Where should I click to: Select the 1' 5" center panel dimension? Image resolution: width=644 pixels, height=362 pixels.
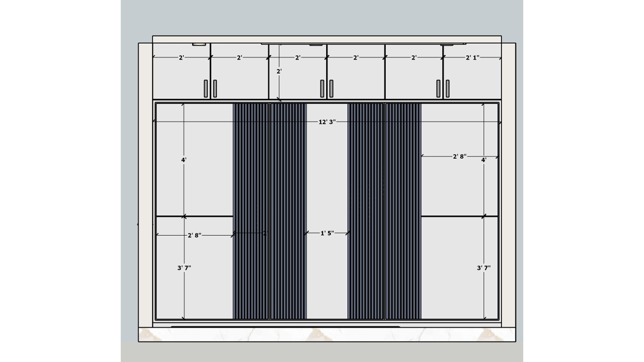tap(327, 233)
